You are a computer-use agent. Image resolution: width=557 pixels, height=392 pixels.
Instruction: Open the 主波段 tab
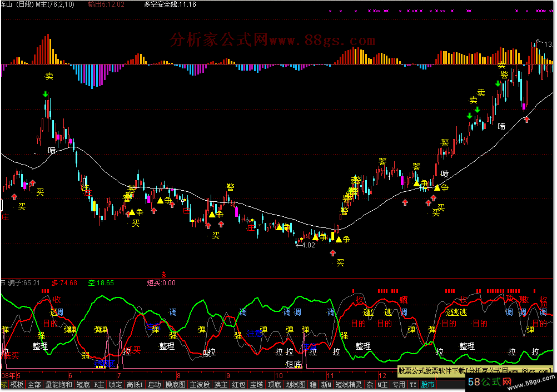(200, 385)
